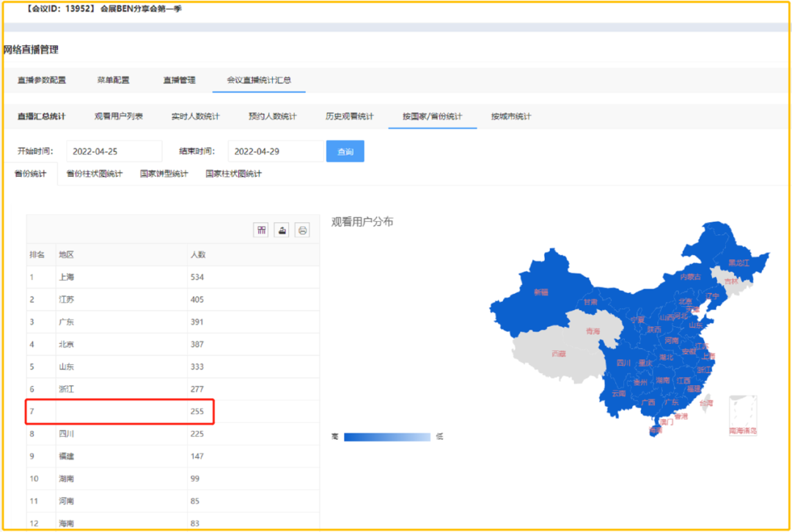
Task: Switch to 预约人数统计 sub-tab
Action: click(x=273, y=116)
